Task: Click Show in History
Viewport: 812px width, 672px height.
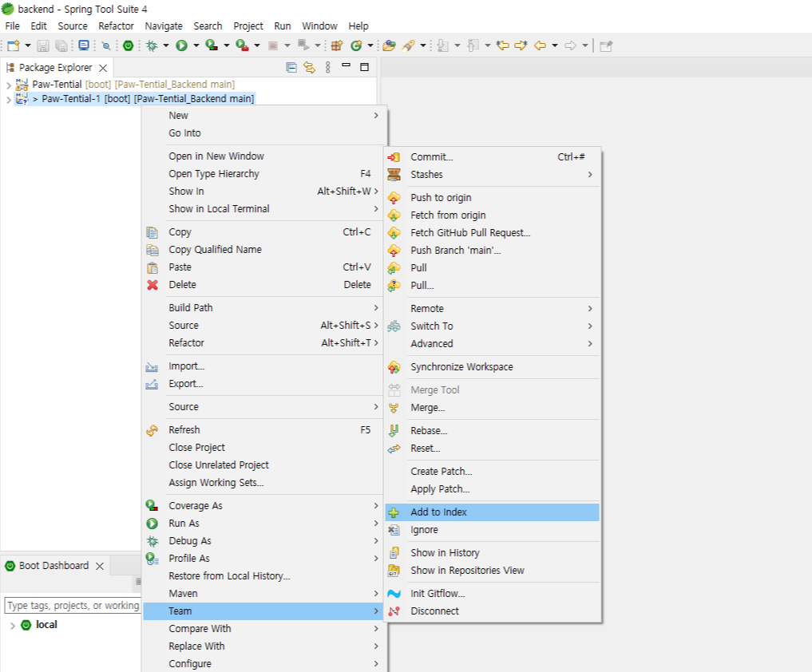Action: tap(492, 553)
